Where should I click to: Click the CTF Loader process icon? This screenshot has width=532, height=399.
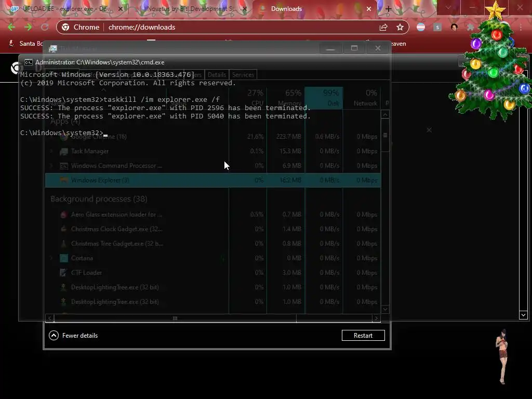64,273
